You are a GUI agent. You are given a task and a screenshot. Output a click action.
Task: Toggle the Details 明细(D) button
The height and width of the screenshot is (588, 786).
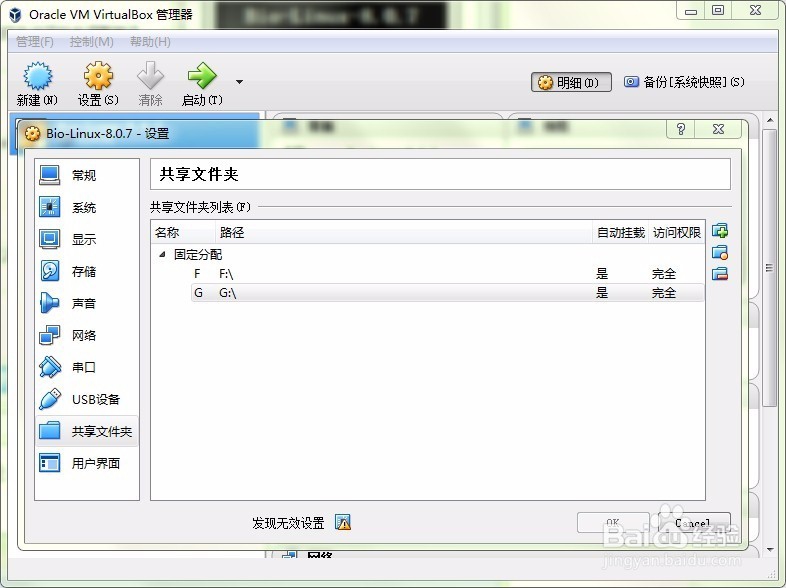[x=571, y=82]
